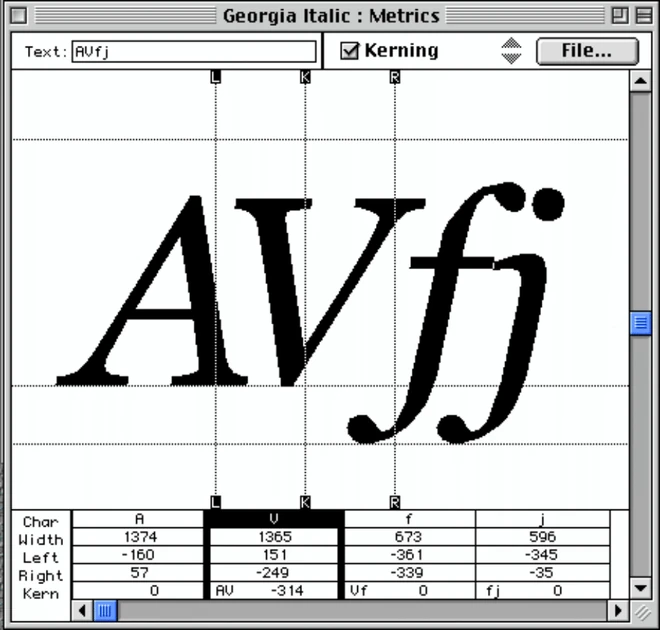The height and width of the screenshot is (630, 660).
Task: Select the f character column header
Action: pyautogui.click(x=409, y=519)
